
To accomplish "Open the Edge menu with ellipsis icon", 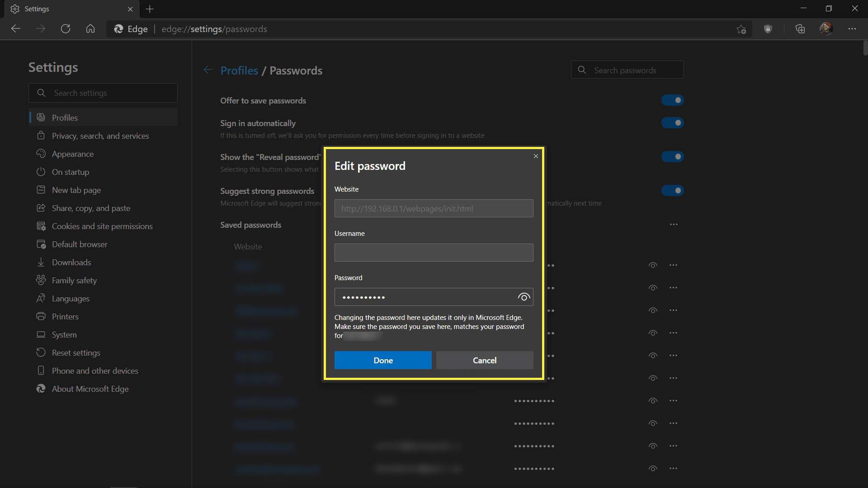I will pos(853,28).
